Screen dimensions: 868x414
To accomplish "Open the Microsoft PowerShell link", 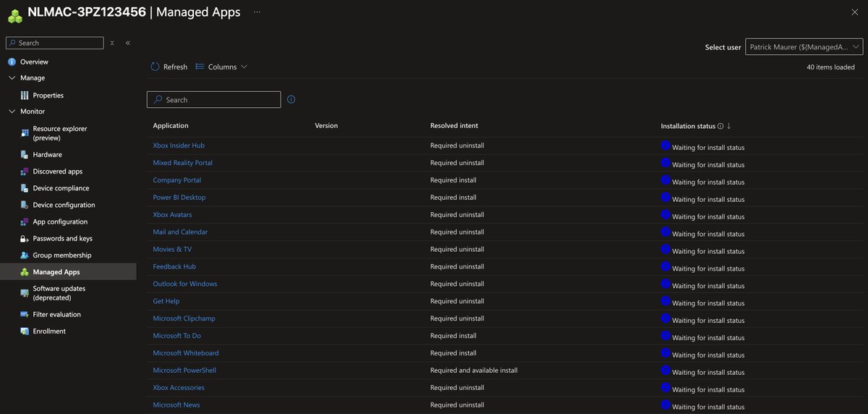I will [x=184, y=371].
